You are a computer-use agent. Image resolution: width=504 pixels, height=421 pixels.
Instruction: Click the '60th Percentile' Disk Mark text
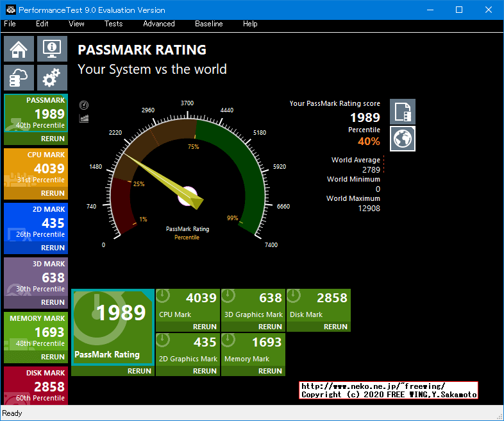[40, 398]
